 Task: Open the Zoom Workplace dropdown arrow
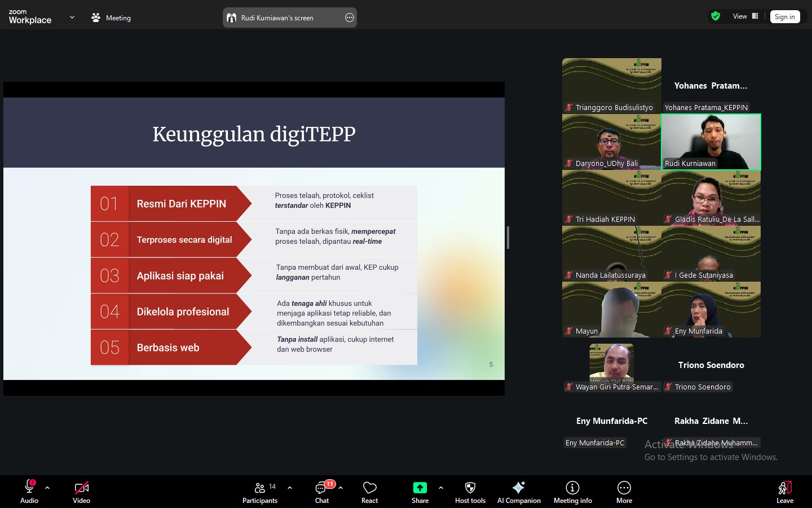pyautogui.click(x=72, y=17)
